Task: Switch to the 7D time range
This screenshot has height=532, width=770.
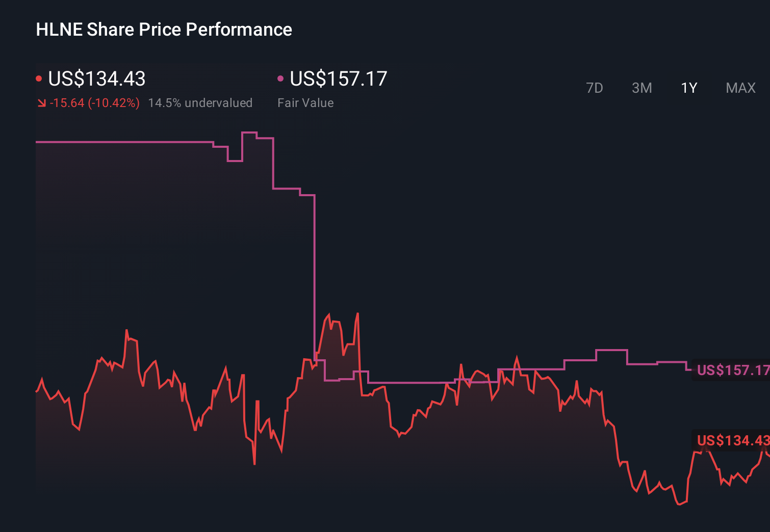Action: (595, 88)
